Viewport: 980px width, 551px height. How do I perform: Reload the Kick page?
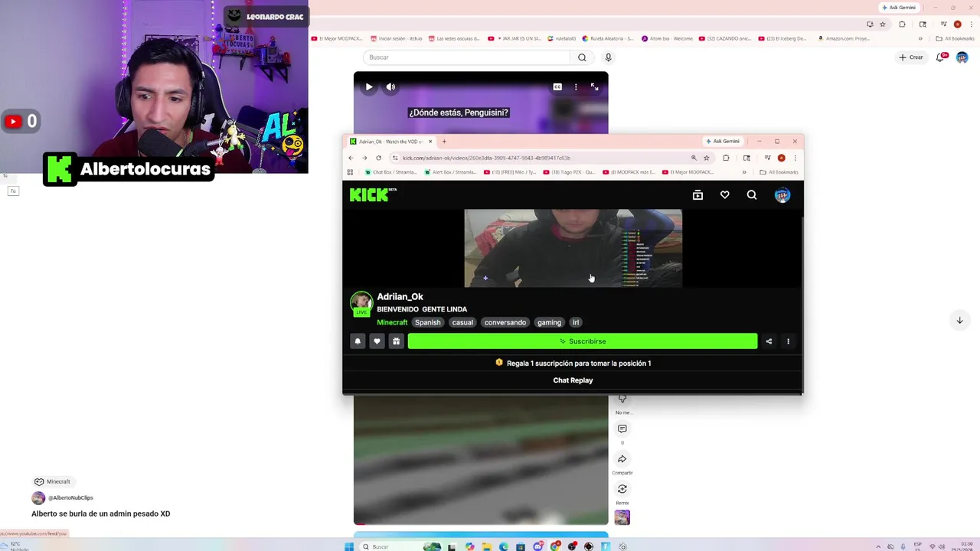coord(378,158)
